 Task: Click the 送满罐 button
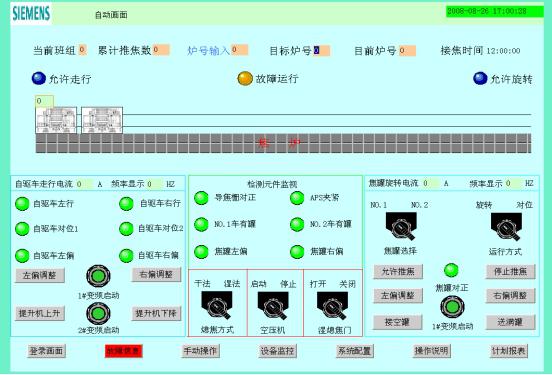pos(510,322)
